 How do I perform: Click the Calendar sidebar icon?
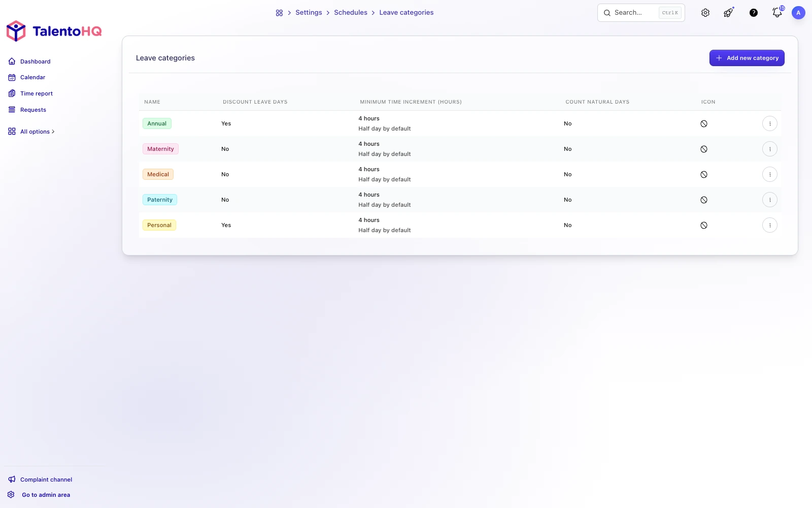coord(12,77)
